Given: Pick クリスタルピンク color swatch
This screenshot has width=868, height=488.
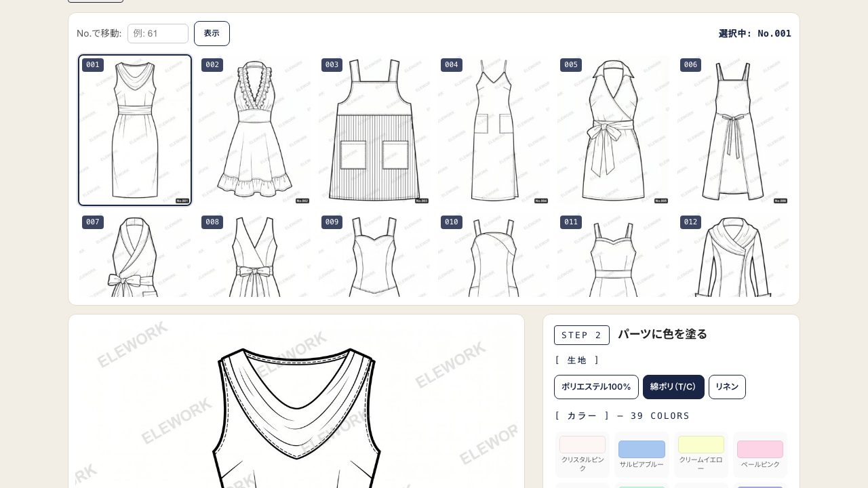Looking at the screenshot, I should (583, 454).
